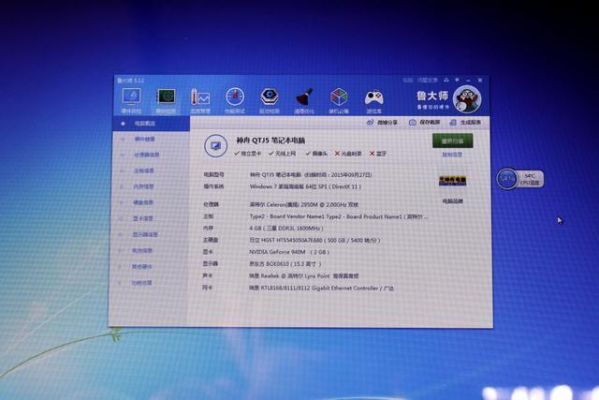599x400 pixels.
Task: Open 硬件健康 sidebar item
Action: coord(145,139)
